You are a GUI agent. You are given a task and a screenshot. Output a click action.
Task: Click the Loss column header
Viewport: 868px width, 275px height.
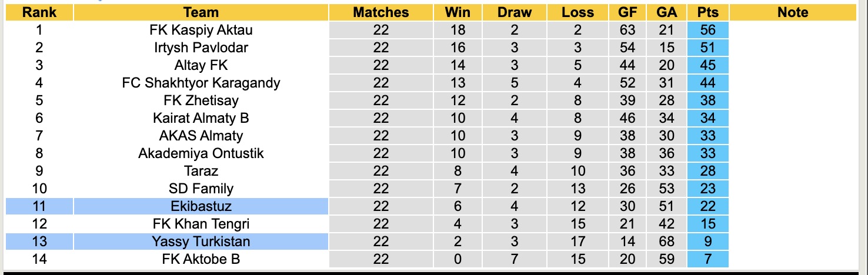577,12
